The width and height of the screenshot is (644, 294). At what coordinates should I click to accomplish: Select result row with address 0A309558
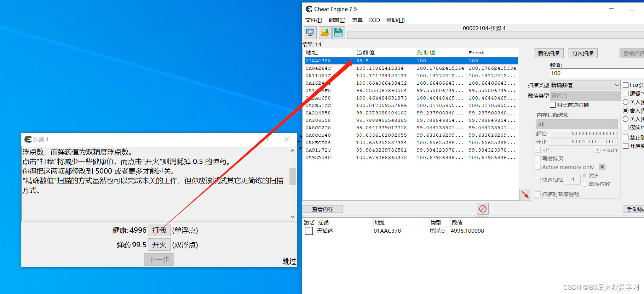click(x=411, y=120)
